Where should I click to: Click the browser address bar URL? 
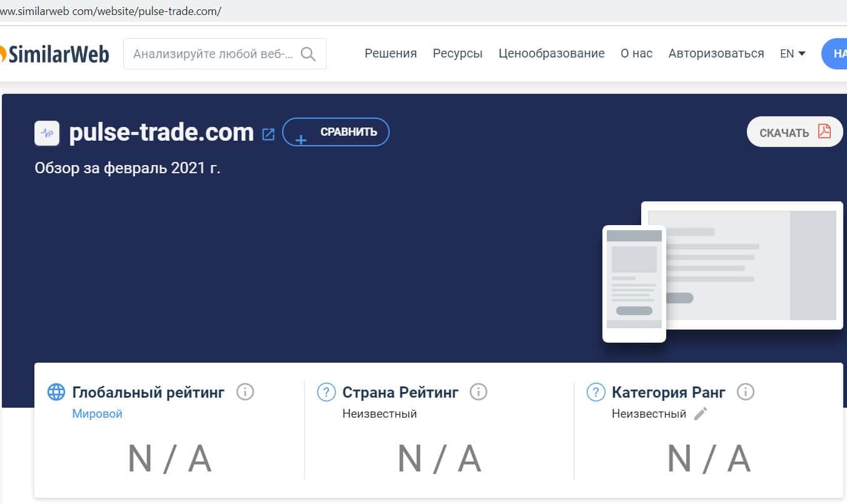point(111,11)
